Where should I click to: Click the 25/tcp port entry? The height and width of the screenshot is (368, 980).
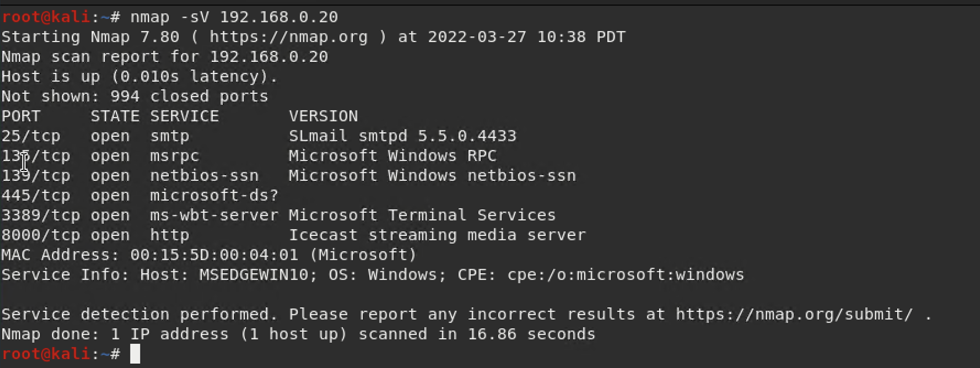tap(31, 136)
